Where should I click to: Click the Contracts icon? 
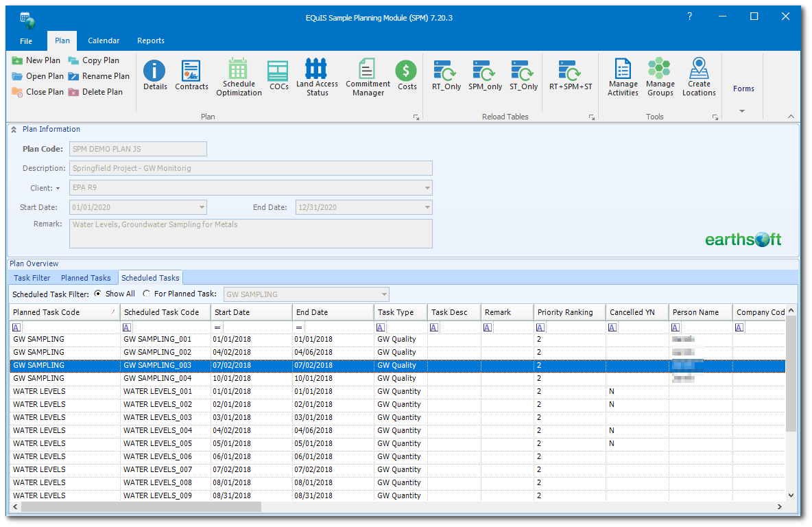(x=191, y=75)
